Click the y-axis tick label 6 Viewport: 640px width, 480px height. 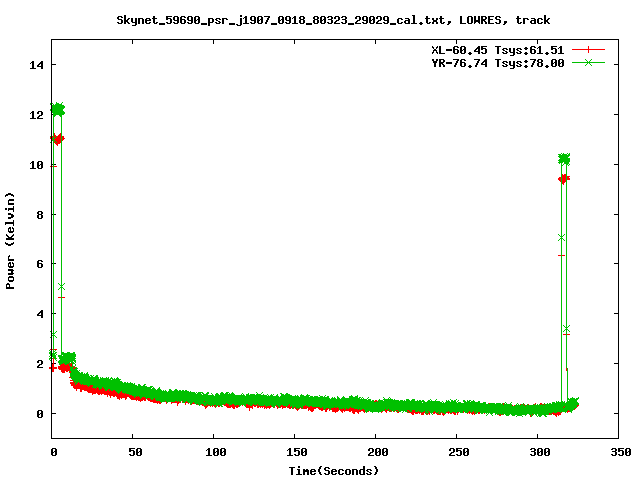[x=40, y=264]
